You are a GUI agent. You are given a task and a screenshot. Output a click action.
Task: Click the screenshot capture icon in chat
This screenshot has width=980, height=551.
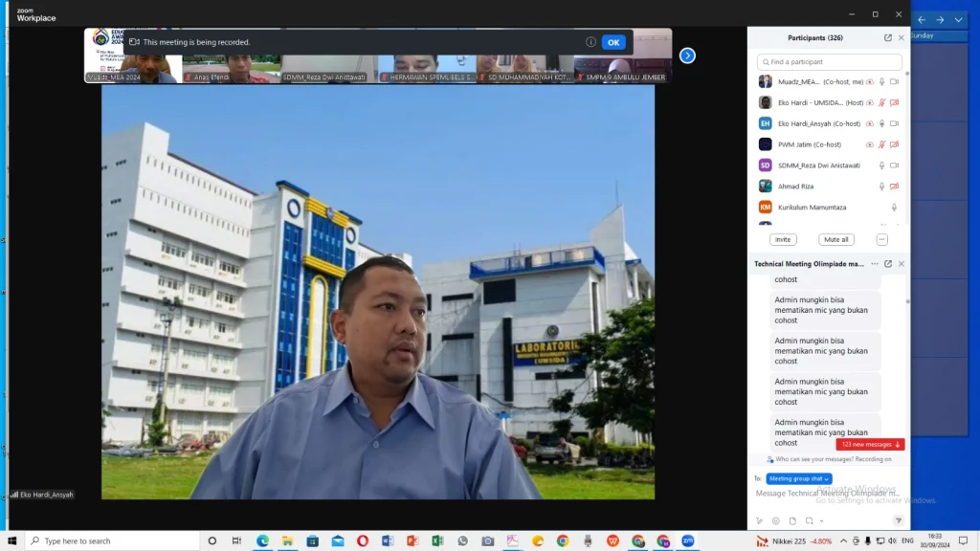(808, 520)
